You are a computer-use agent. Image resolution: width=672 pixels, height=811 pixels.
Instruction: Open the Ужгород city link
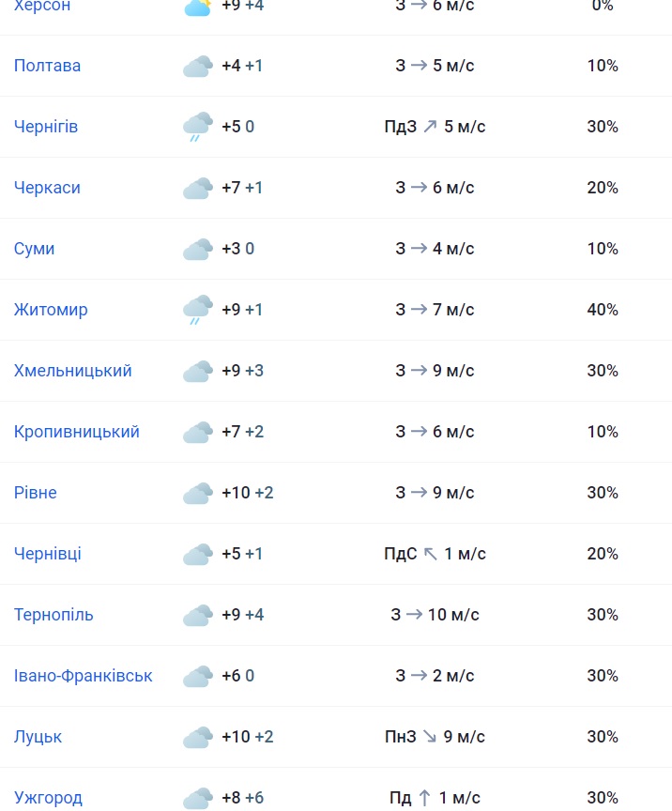(x=48, y=798)
